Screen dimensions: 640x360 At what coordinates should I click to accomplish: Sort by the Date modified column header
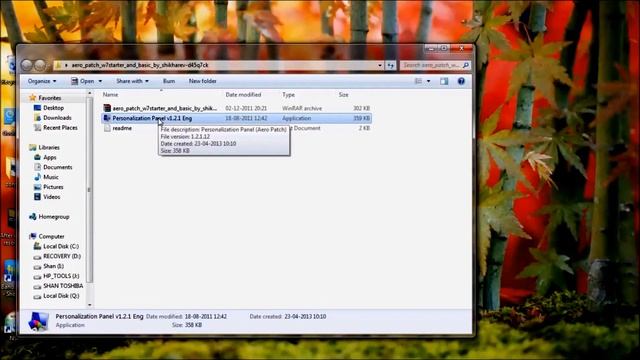tap(243, 95)
